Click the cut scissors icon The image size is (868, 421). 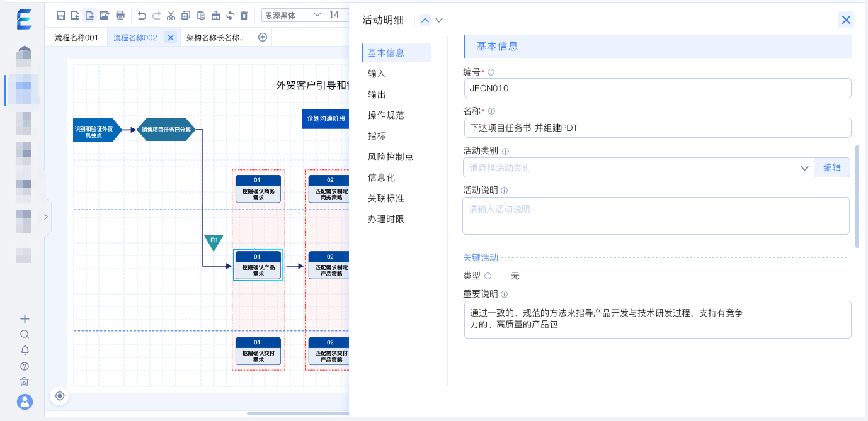[x=171, y=15]
